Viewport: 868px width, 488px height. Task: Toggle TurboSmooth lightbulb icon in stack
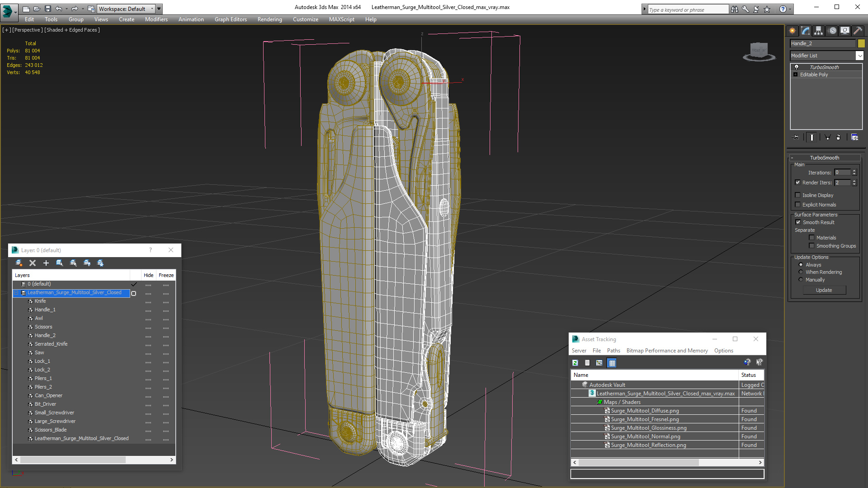click(x=797, y=67)
